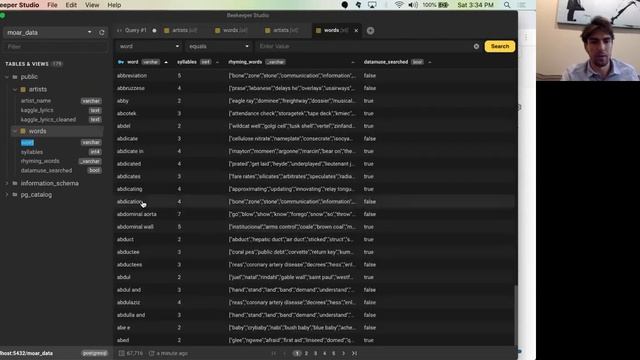This screenshot has height=360, width=640.
Task: Collapse the words table columns
Action: (15, 131)
